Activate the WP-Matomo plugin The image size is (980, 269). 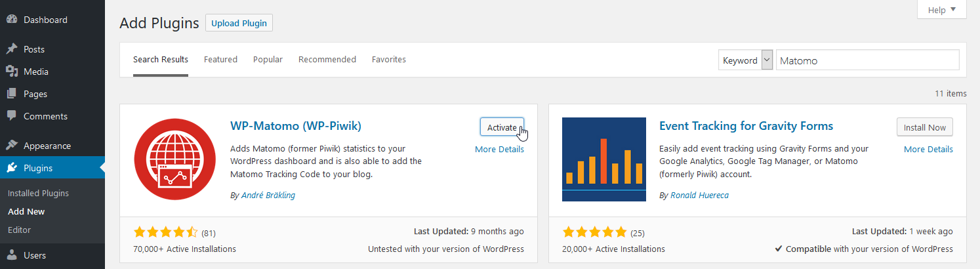click(502, 127)
